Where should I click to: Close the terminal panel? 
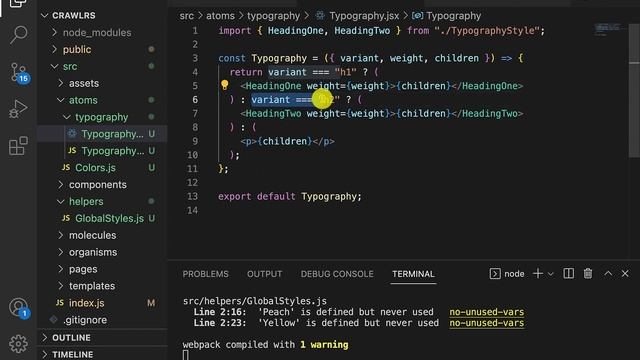625,273
